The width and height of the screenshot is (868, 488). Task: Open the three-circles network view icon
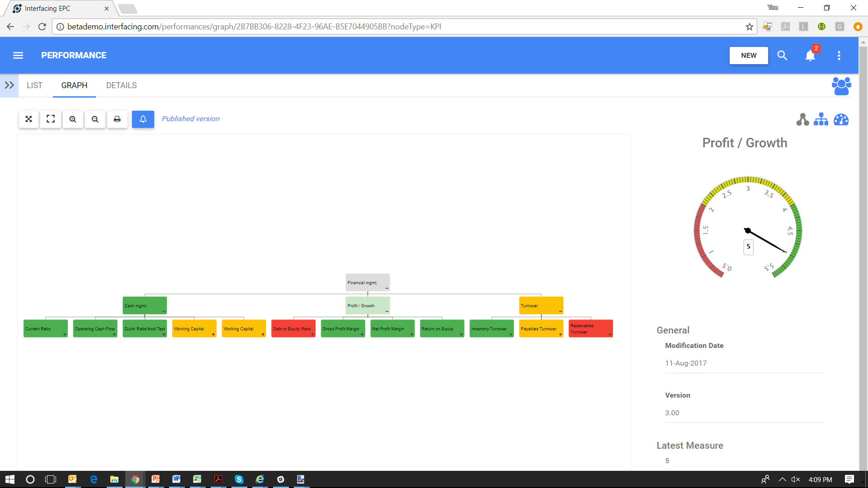pos(802,120)
